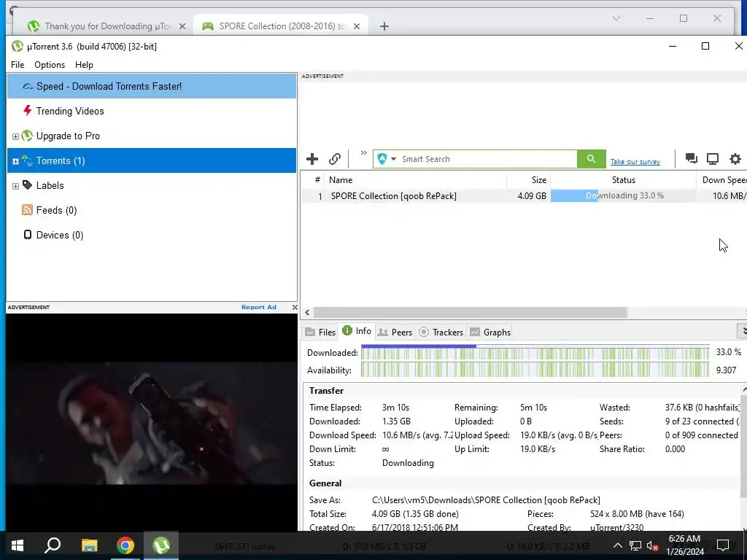The height and width of the screenshot is (560, 747).
Task: Open Preferences gear icon
Action: click(735, 158)
